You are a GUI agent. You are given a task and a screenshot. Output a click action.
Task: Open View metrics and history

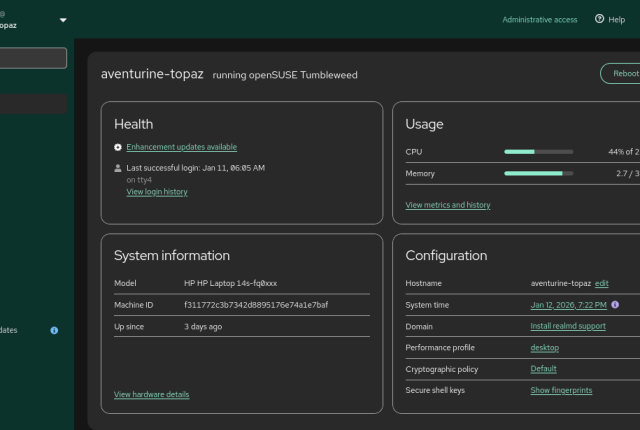click(448, 205)
